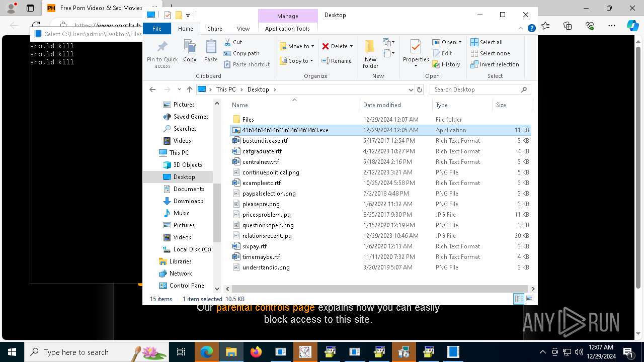Click History in Open group
The width and height of the screenshot is (644, 362).
point(446,64)
